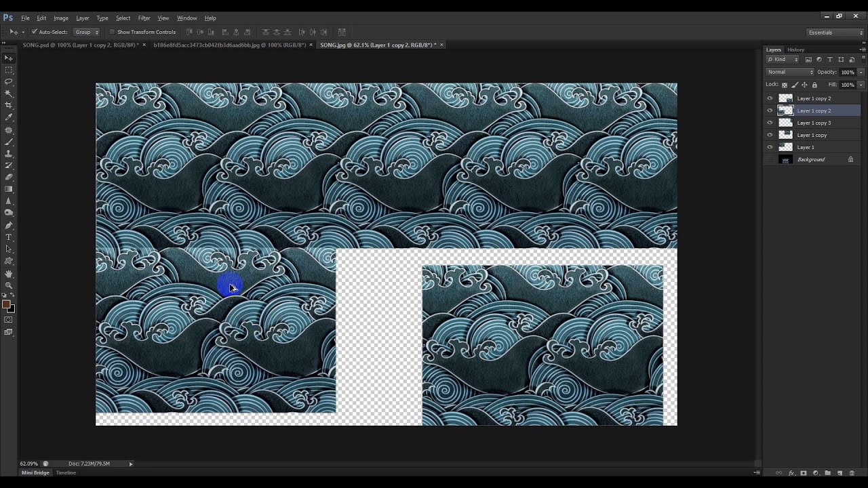Screen dimensions: 868x488
Task: Open Move tool preset picker arrow
Action: 22,32
